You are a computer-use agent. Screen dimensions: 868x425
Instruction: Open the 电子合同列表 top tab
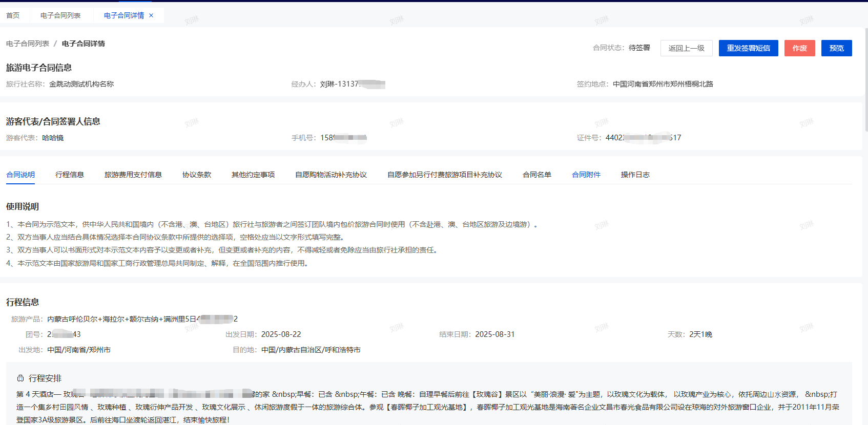(x=60, y=15)
